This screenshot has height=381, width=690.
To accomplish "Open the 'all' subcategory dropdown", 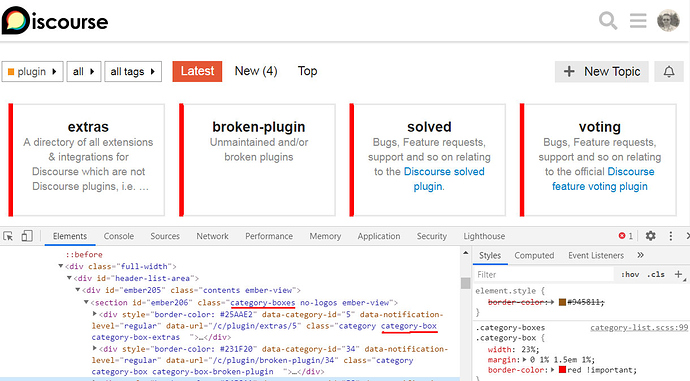I will tap(84, 71).
